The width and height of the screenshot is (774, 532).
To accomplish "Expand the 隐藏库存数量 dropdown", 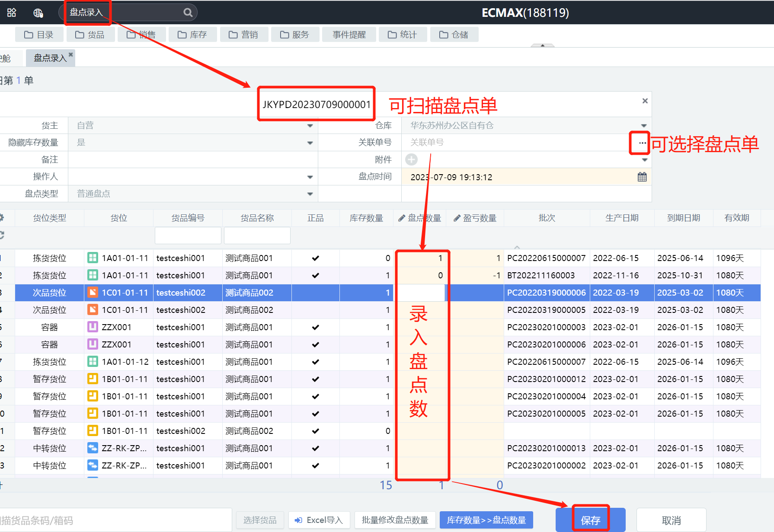I will click(310, 143).
